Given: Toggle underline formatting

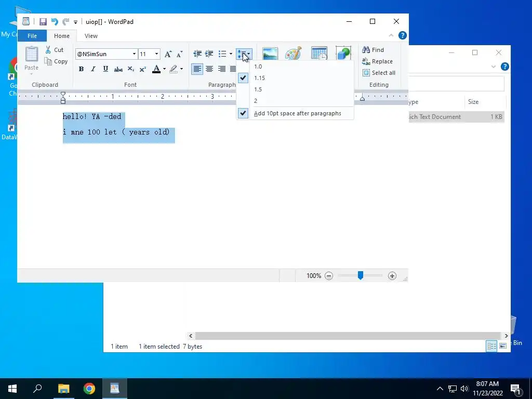Looking at the screenshot, I should (105, 69).
